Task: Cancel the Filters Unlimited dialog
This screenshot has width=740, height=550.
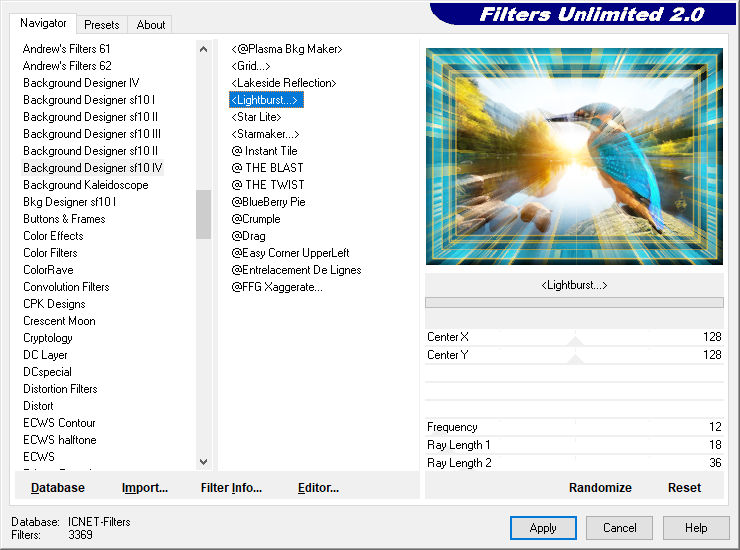Action: tap(619, 528)
